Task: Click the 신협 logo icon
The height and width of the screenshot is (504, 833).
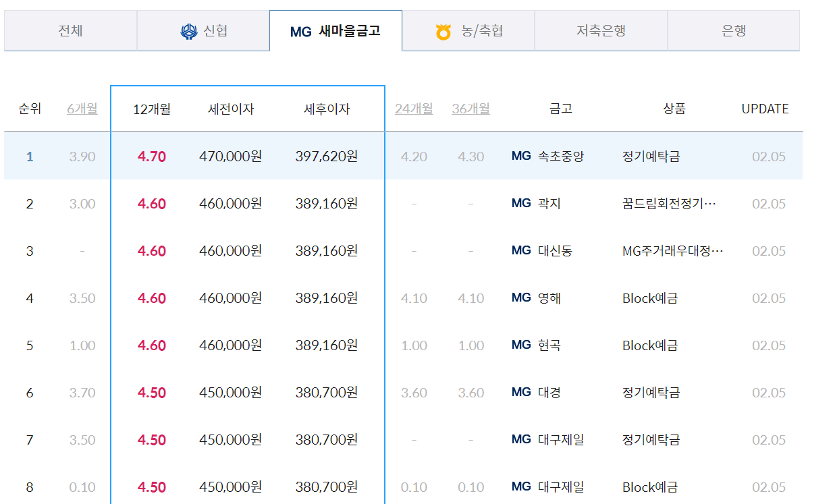Action: [188, 32]
